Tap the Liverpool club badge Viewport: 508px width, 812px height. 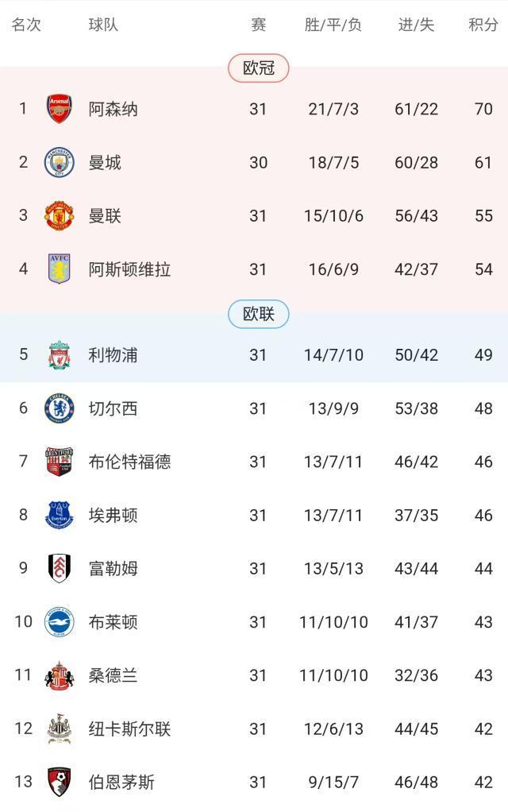tap(60, 354)
